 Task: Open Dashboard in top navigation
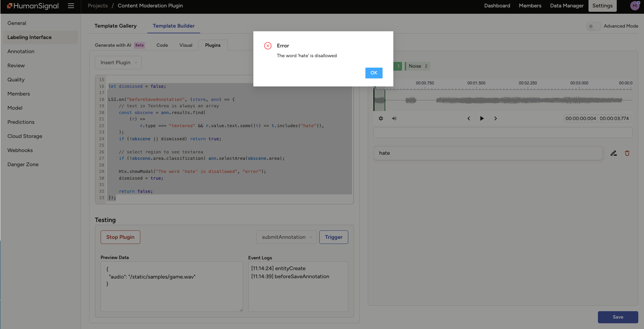point(497,6)
